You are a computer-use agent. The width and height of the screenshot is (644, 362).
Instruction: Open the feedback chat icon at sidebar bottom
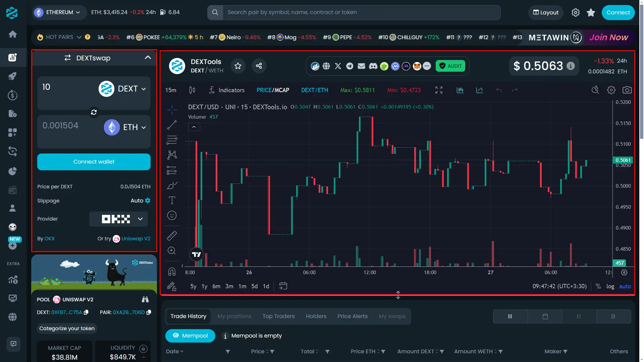tap(13, 344)
